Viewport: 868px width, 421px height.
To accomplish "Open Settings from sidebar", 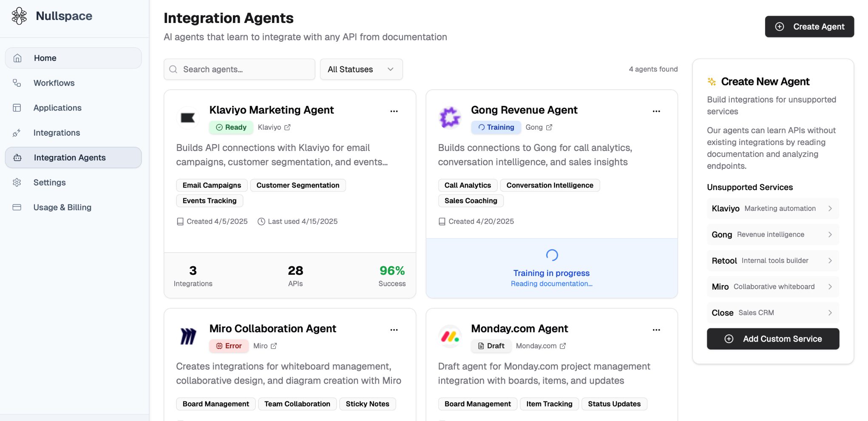I will pos(73,182).
